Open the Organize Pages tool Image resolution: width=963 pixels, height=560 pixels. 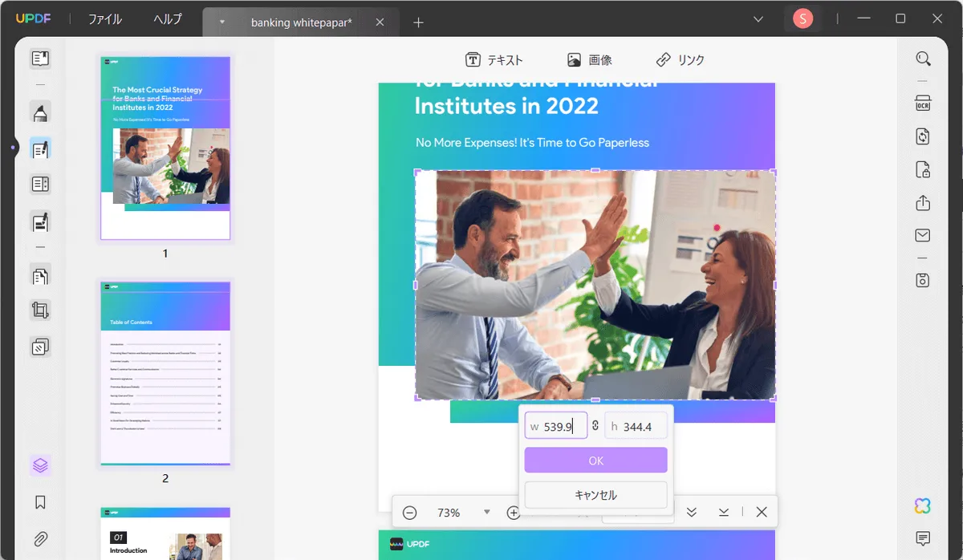(x=40, y=275)
